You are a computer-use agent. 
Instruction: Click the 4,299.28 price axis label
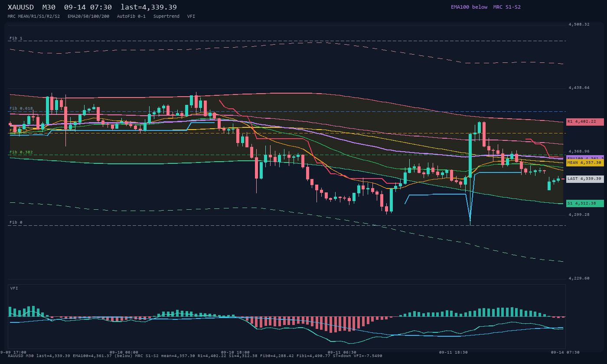[x=579, y=214]
